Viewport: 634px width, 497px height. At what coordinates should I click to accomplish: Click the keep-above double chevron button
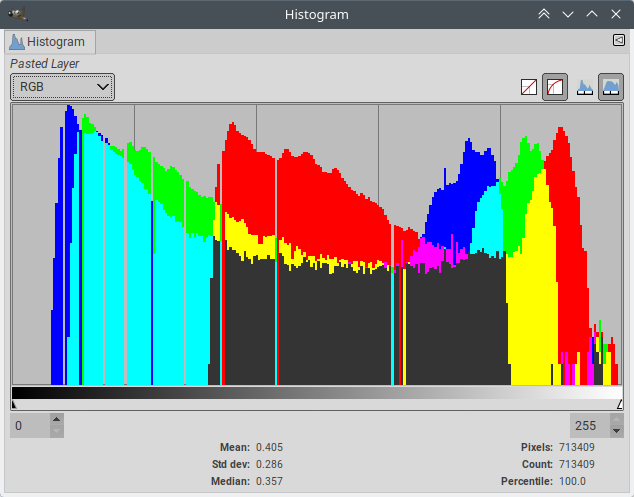click(x=544, y=14)
